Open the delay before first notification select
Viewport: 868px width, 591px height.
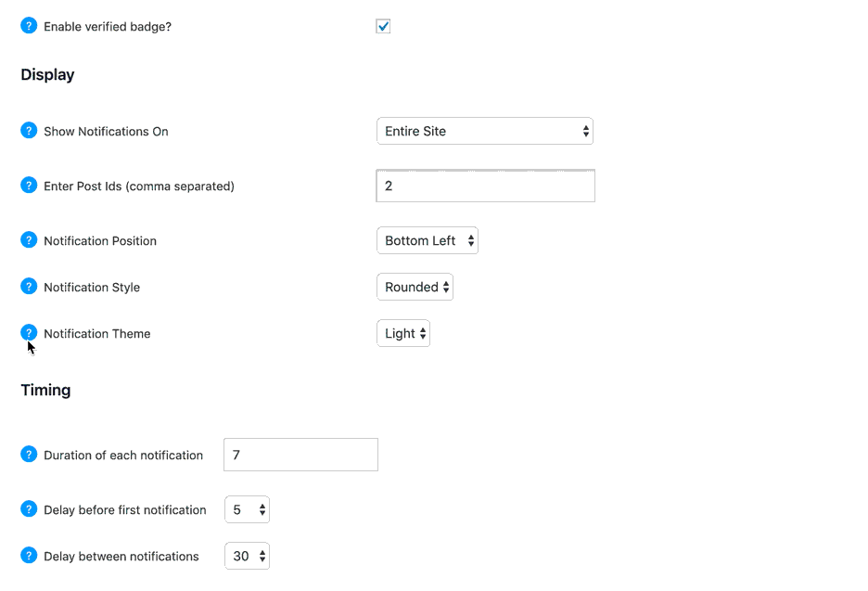(x=247, y=509)
